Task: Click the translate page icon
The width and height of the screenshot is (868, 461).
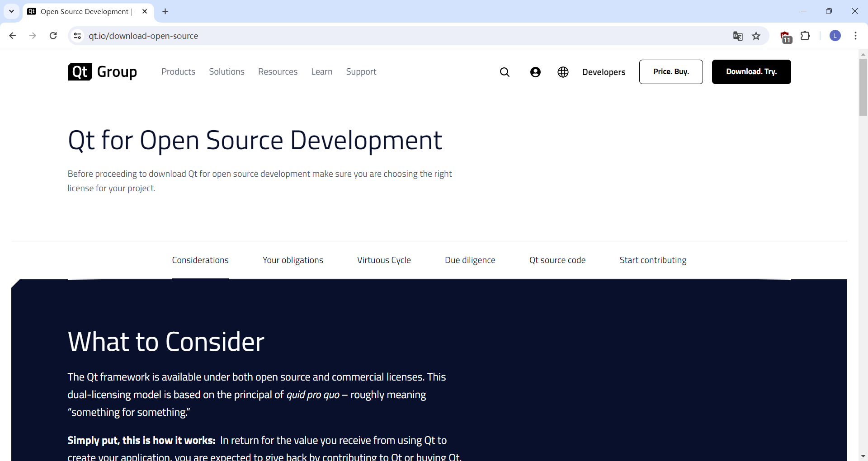Action: click(738, 36)
